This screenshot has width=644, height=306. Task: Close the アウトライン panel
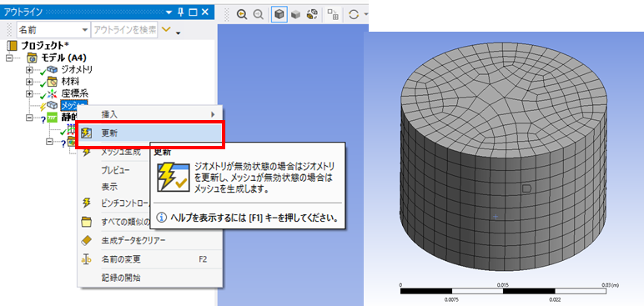tap(205, 12)
